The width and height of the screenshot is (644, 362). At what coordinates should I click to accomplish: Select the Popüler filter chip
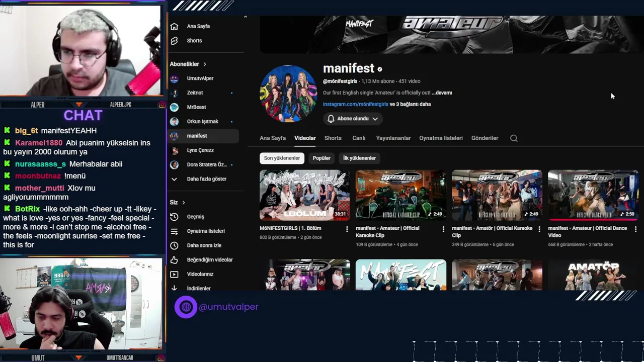pyautogui.click(x=321, y=158)
